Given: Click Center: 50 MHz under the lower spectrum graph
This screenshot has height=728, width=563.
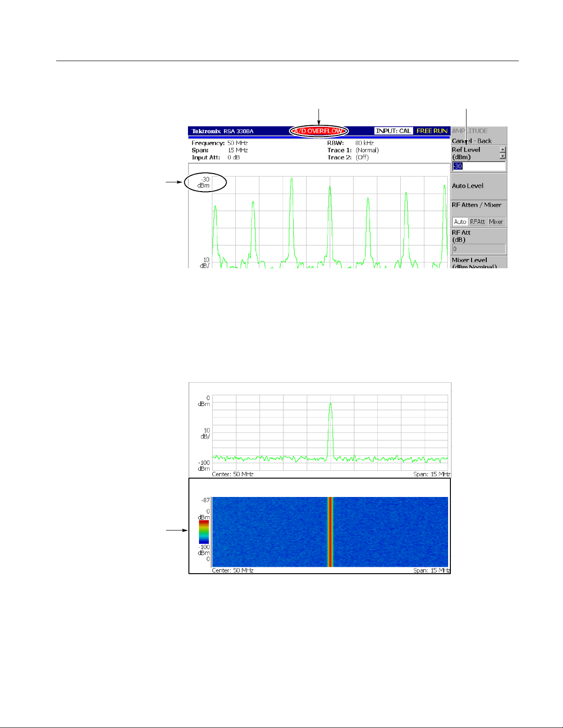Looking at the screenshot, I should point(233,474).
